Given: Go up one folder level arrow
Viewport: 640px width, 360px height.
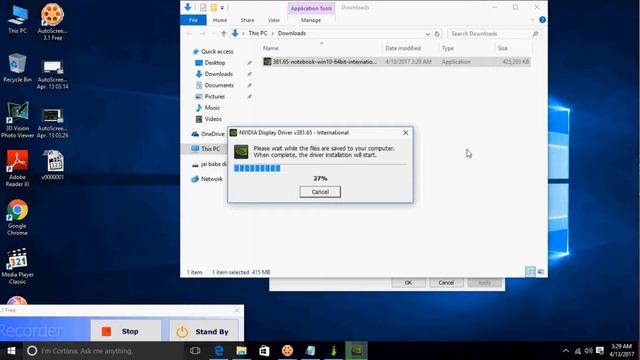Looking at the screenshot, I should [x=223, y=33].
